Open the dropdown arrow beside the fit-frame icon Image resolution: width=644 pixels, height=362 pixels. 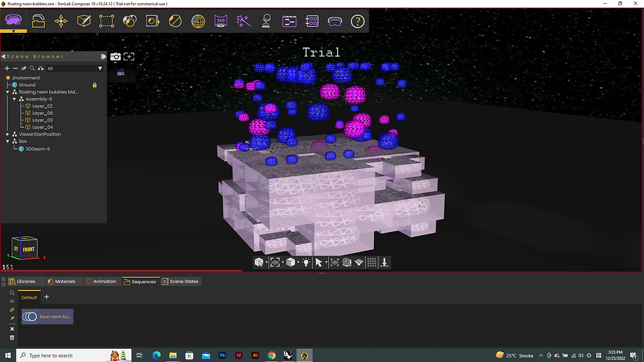click(x=283, y=263)
